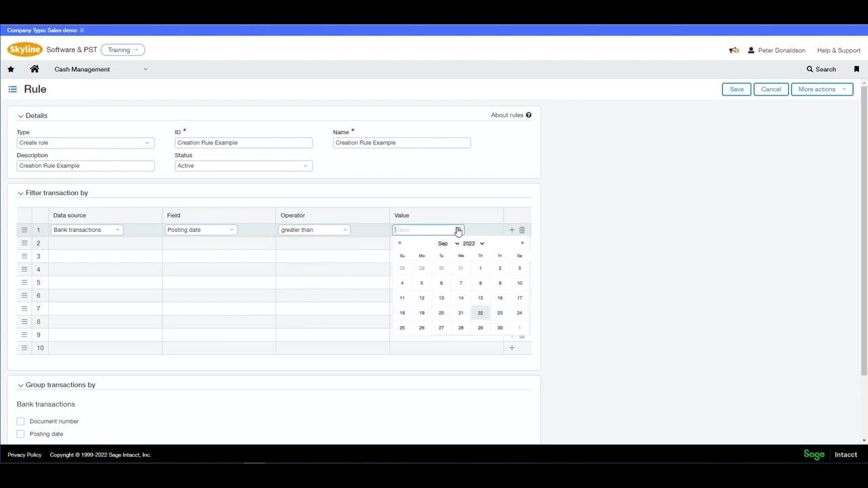This screenshot has height=488, width=868.
Task: Go to next month in calendar
Action: [522, 243]
